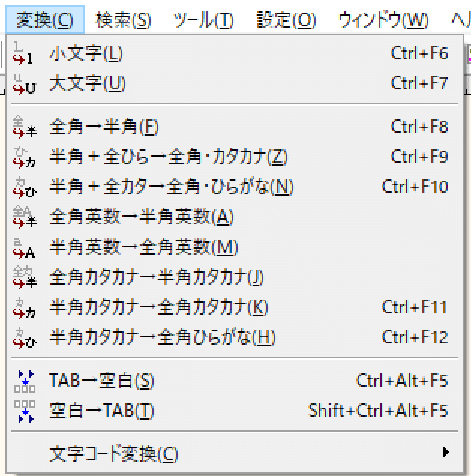The height and width of the screenshot is (476, 471).
Task: Select 全角英数→半角英数(A)
Action: 235,217
